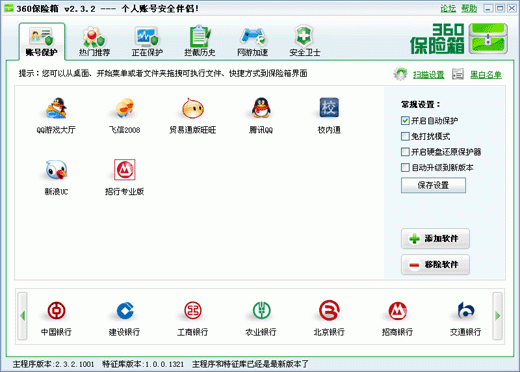Show more banks with right arrow

coord(498,316)
